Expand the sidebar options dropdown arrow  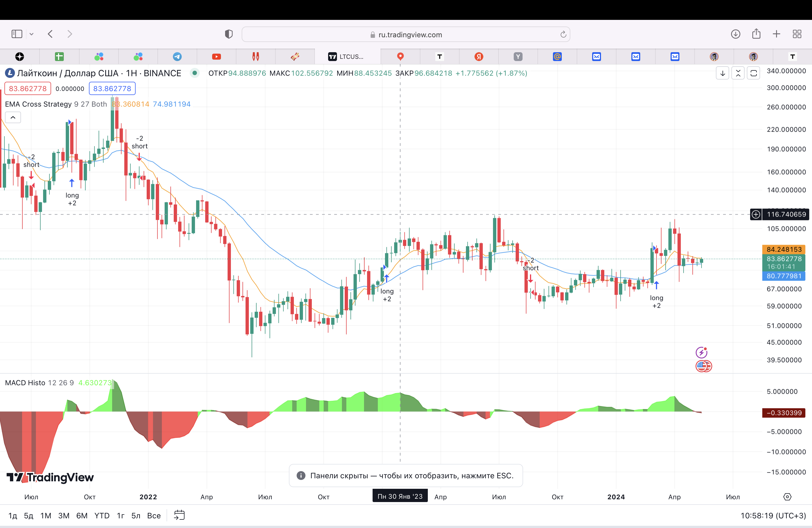[32, 34]
